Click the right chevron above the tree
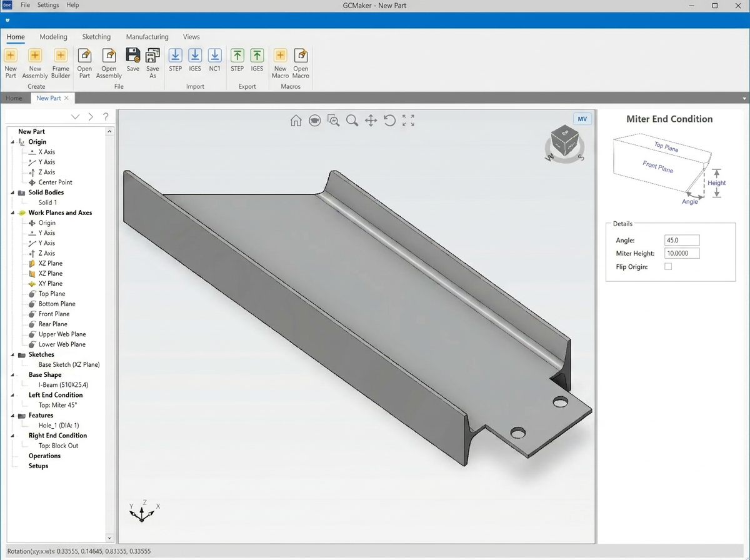The image size is (750, 560). tap(91, 117)
